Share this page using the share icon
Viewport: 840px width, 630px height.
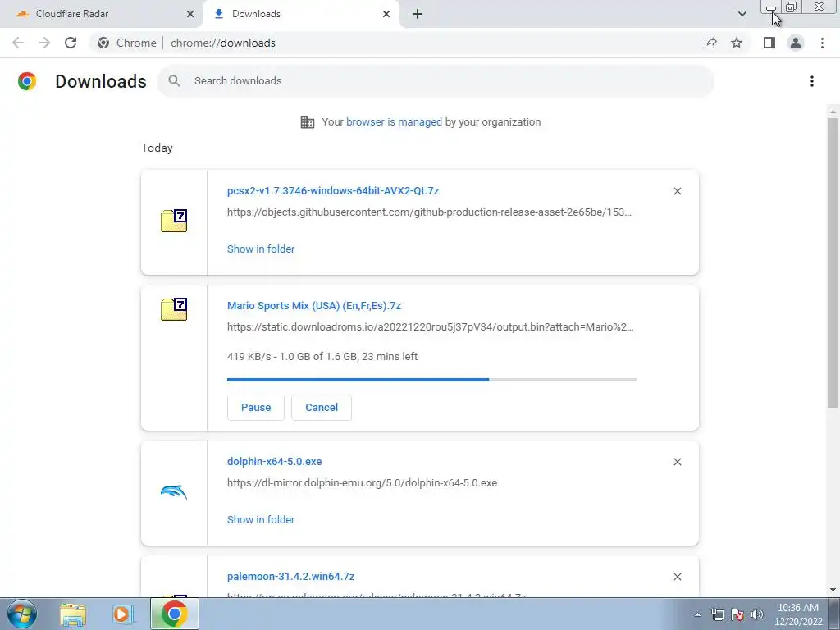click(710, 43)
